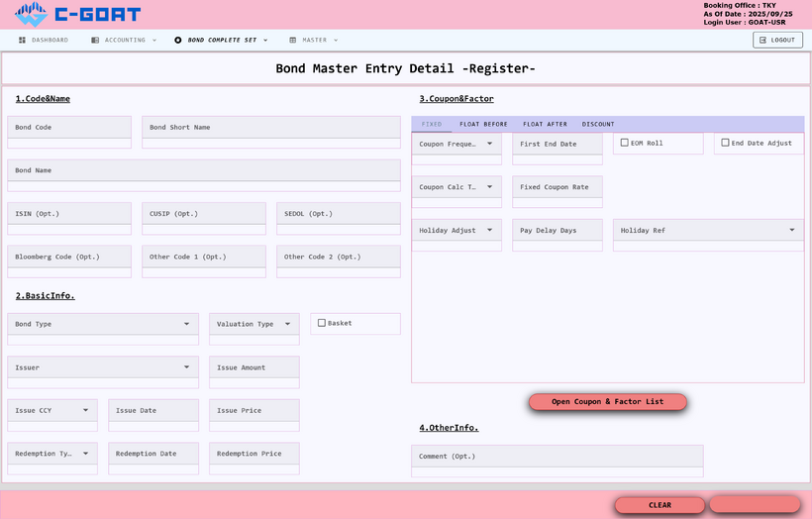Viewport: 812px width, 519px height.
Task: Tick the End Date Adjust checkbox
Action: [725, 143]
